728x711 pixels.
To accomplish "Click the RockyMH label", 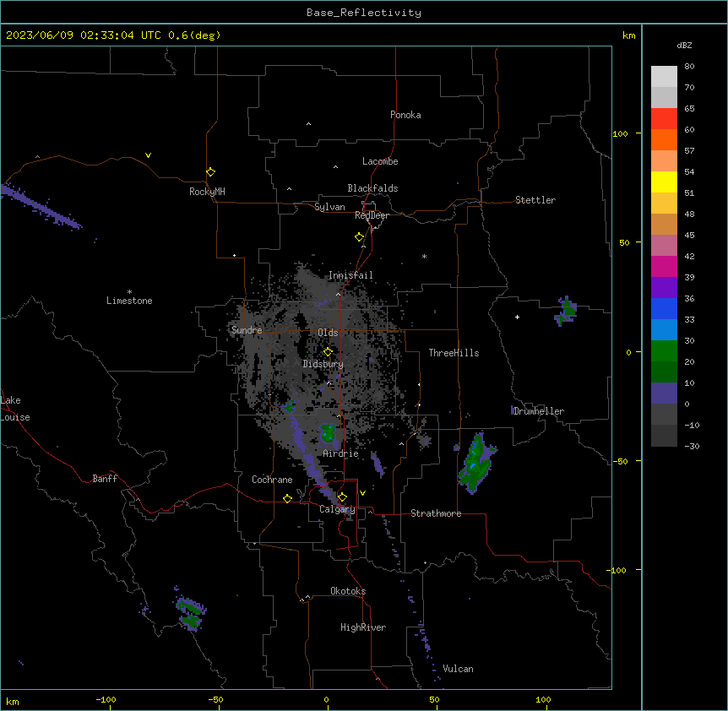I will (x=207, y=192).
